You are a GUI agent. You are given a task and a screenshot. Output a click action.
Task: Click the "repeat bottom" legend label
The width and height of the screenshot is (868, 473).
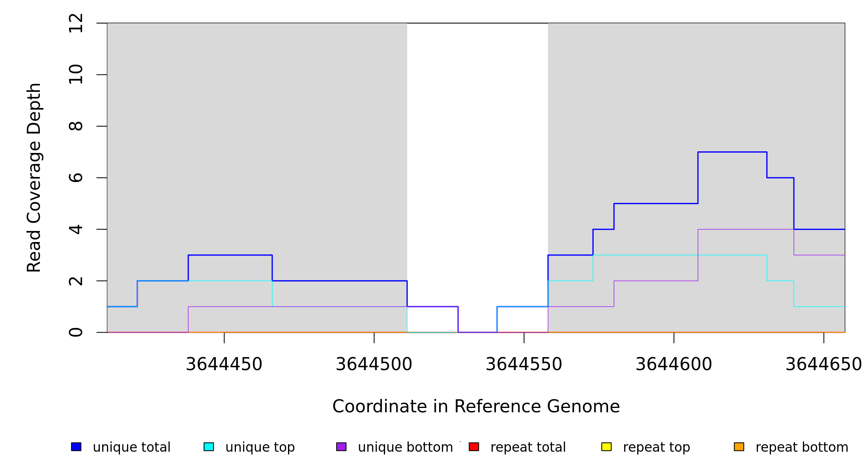click(802, 447)
